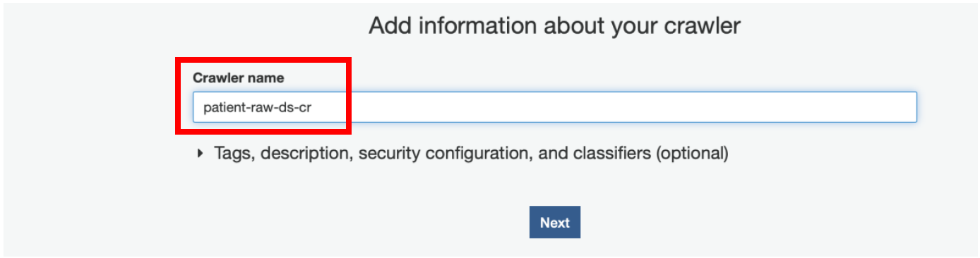Click the Next button
Image resolution: width=980 pixels, height=258 pixels.
[x=555, y=222]
